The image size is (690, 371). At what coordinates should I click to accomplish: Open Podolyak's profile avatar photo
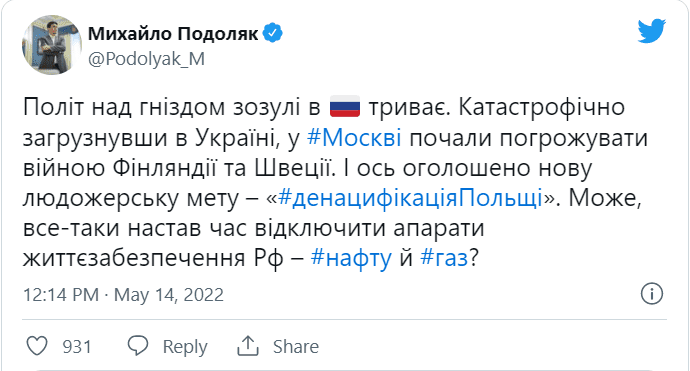coord(52,45)
